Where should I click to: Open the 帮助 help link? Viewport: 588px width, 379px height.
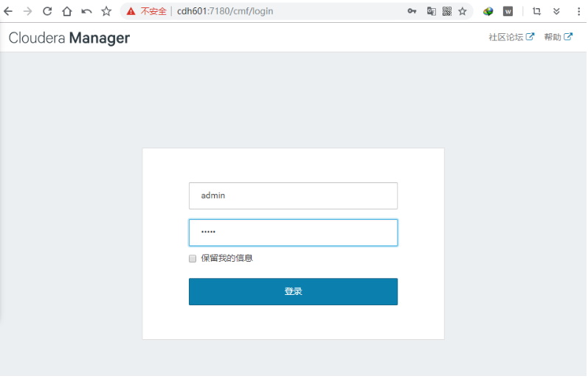point(558,37)
